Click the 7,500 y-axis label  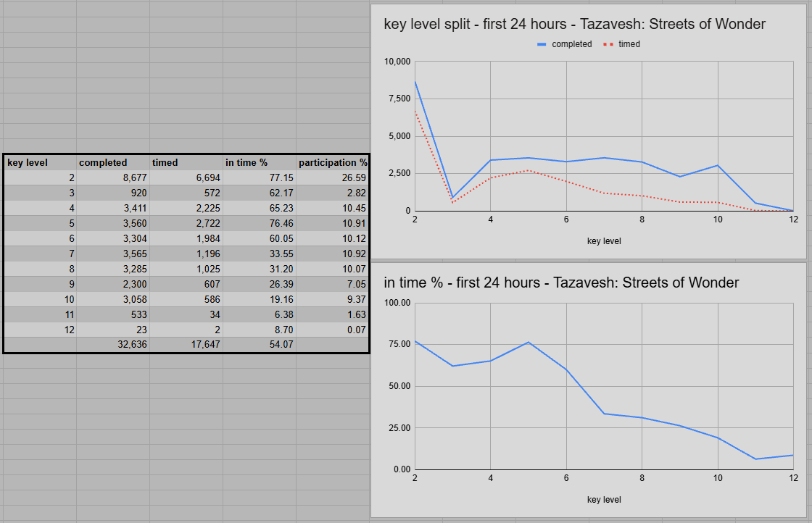pyautogui.click(x=399, y=99)
